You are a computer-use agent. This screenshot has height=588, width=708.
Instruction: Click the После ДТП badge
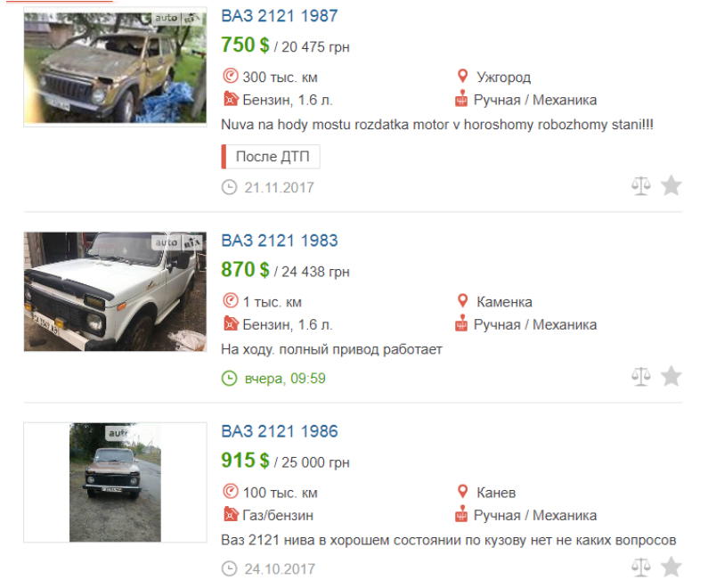click(271, 157)
